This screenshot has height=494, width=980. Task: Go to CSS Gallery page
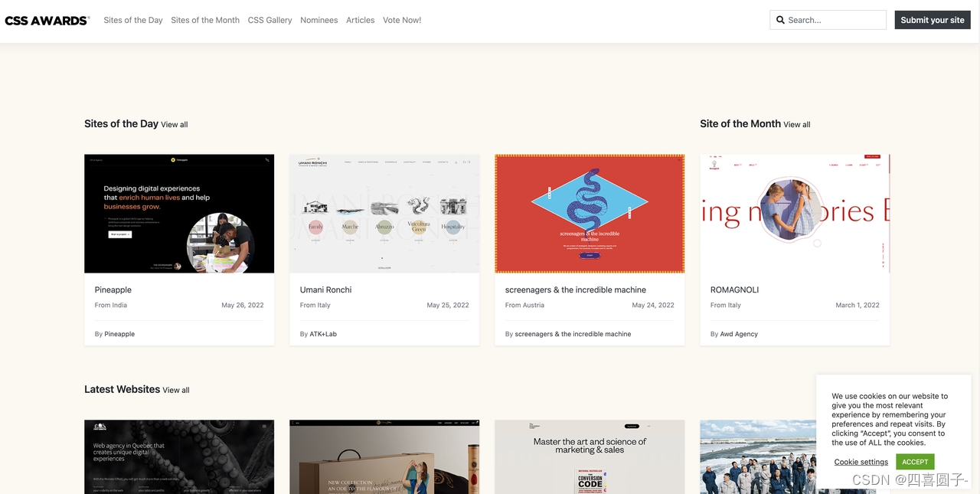[x=269, y=20]
